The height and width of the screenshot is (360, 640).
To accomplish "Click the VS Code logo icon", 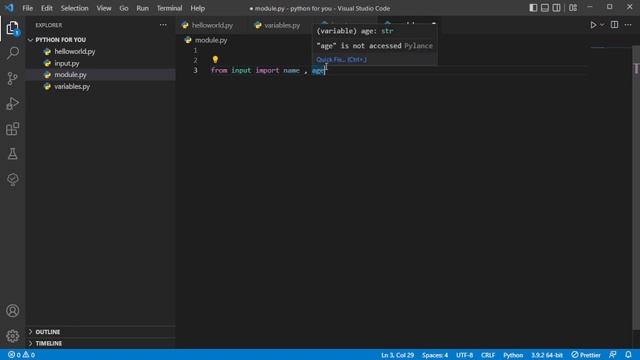I will [x=9, y=8].
